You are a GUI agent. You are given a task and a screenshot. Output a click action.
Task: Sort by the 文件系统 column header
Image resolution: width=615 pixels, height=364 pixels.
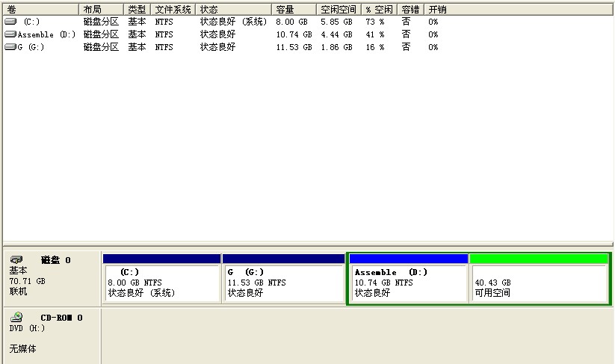point(173,10)
